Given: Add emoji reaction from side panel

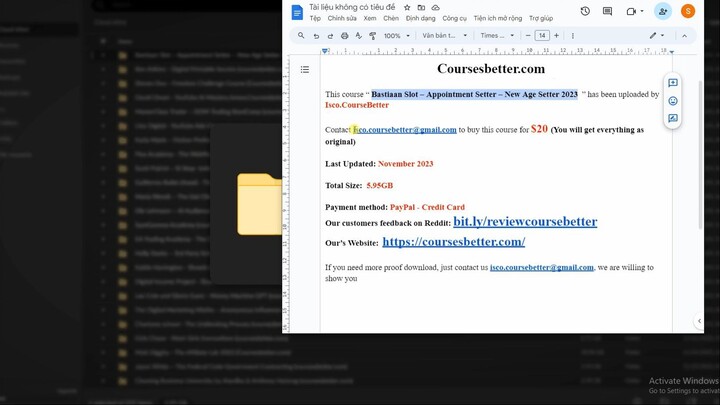Looking at the screenshot, I should [673, 101].
